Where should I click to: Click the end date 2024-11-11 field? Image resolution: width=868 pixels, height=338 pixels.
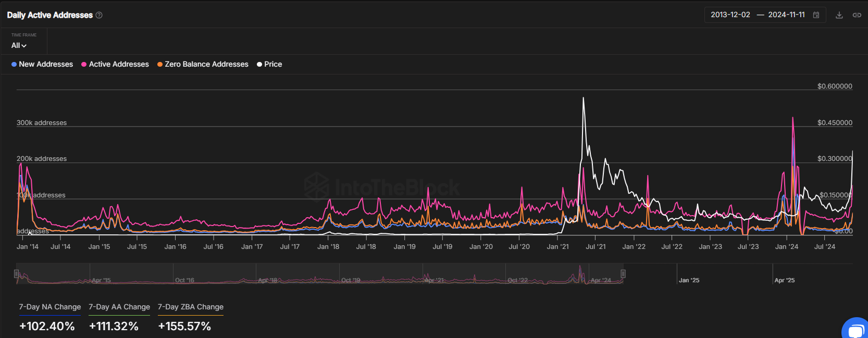tap(786, 15)
